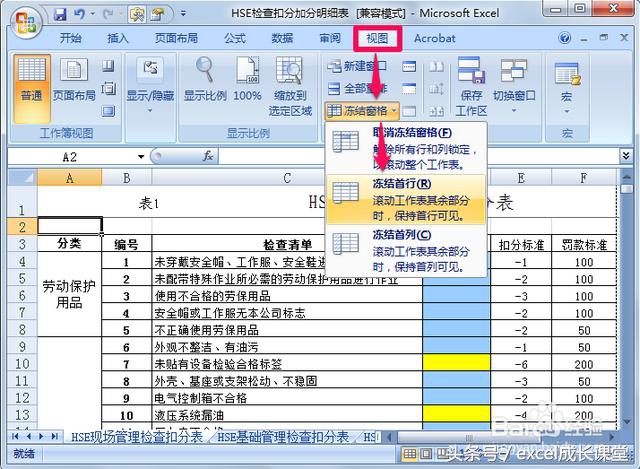Select the 普通 normal view icon
Screen dimensions: 640x469
(x=32, y=79)
